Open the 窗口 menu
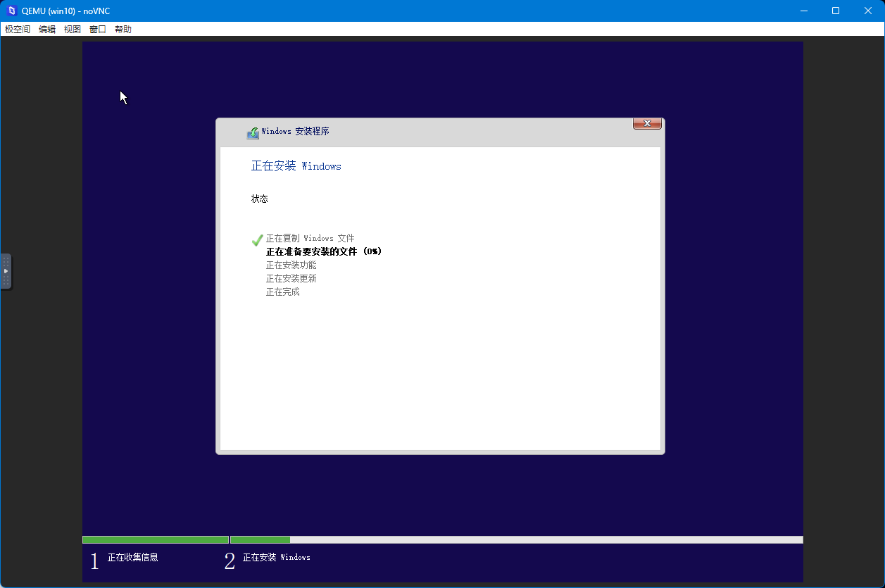 [98, 30]
